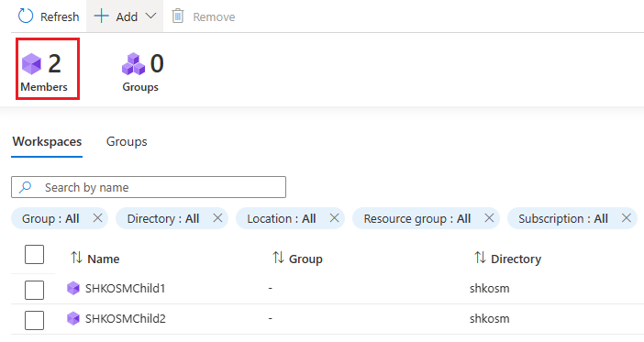Image resolution: width=644 pixels, height=342 pixels.
Task: Clear the Location : All filter
Action: click(334, 218)
